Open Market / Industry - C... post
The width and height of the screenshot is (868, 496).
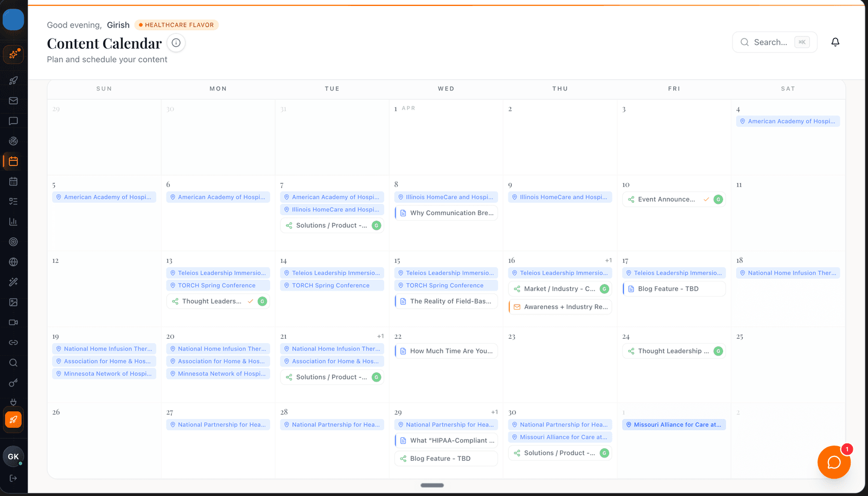click(560, 289)
